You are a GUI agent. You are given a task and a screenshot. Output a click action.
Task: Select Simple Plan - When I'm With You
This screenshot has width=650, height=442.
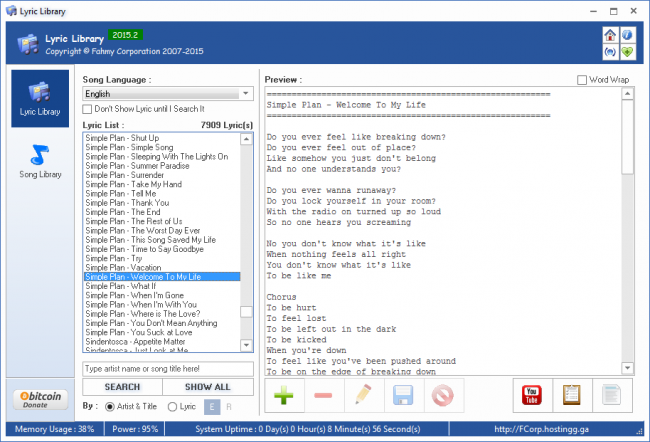tap(162, 305)
